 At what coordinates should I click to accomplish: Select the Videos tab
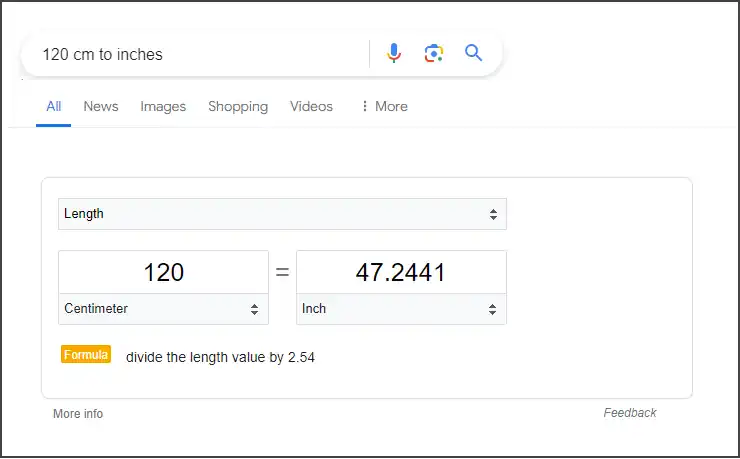[x=311, y=107]
